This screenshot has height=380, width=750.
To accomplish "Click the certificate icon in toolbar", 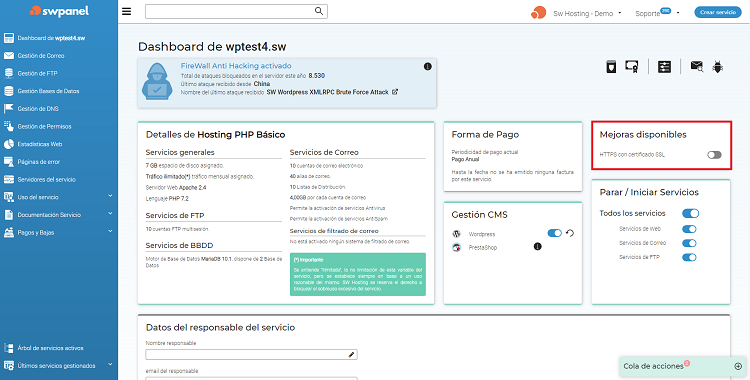I will 631,67.
